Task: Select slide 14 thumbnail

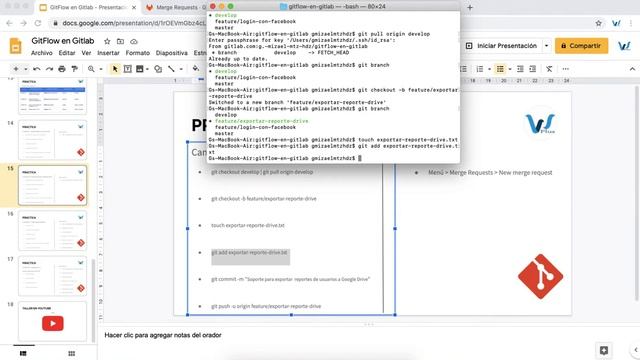Action: point(52,140)
